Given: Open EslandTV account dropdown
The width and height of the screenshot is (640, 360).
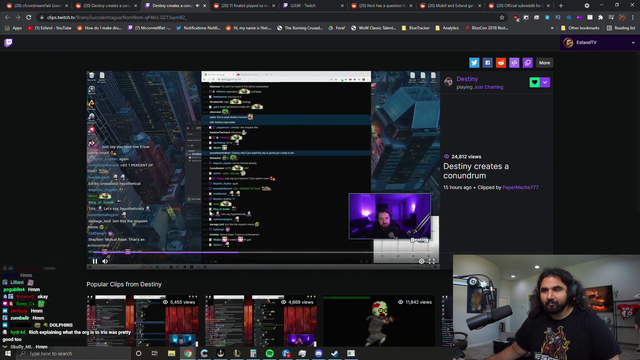Looking at the screenshot, I should pyautogui.click(x=599, y=42).
